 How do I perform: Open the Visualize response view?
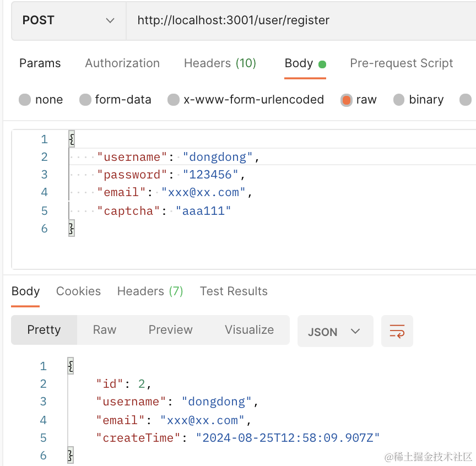coord(249,330)
